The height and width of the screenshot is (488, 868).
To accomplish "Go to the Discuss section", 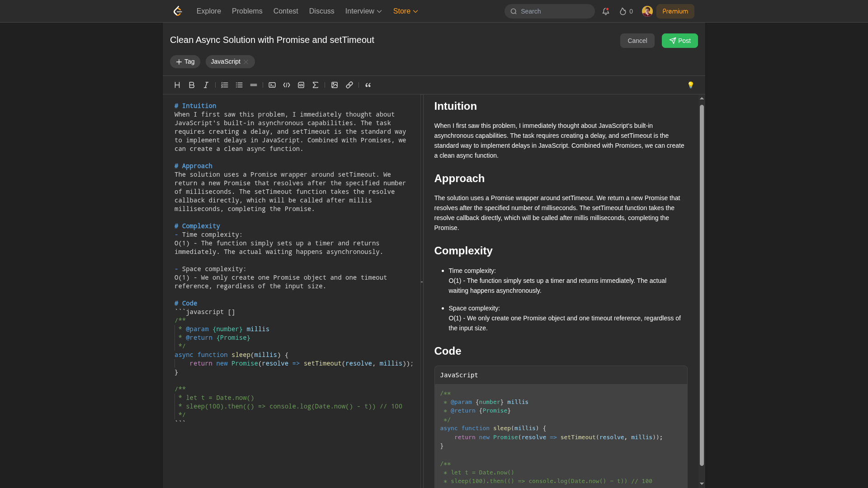I will (x=321, y=11).
